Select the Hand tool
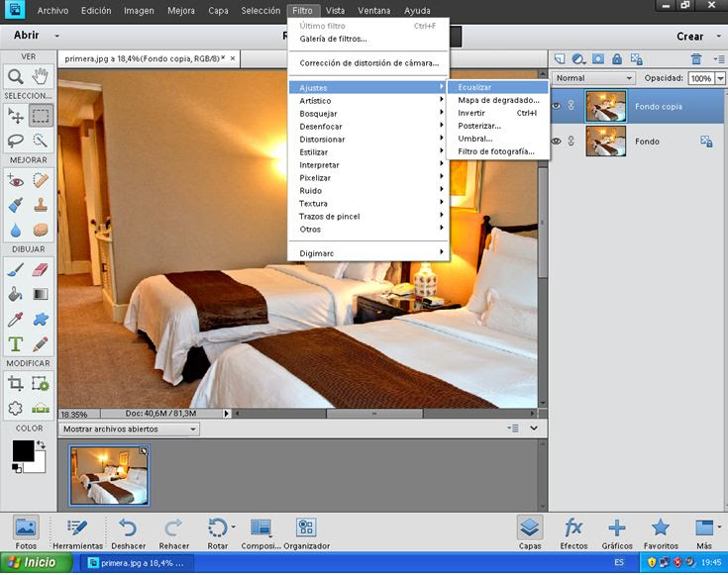The height and width of the screenshot is (575, 728). point(41,76)
